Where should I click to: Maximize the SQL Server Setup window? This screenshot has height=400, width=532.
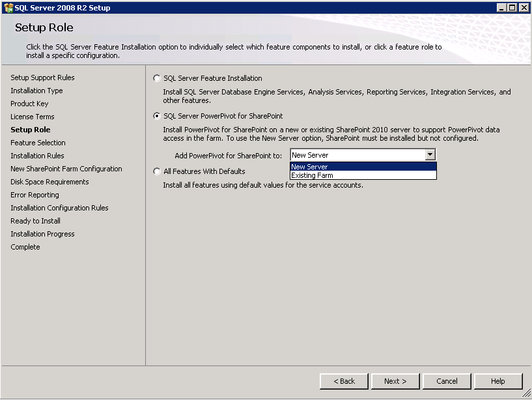512,7
